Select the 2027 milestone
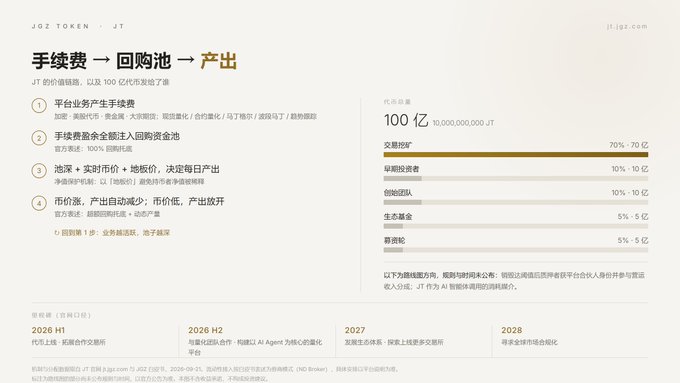The image size is (680, 383). point(355,330)
